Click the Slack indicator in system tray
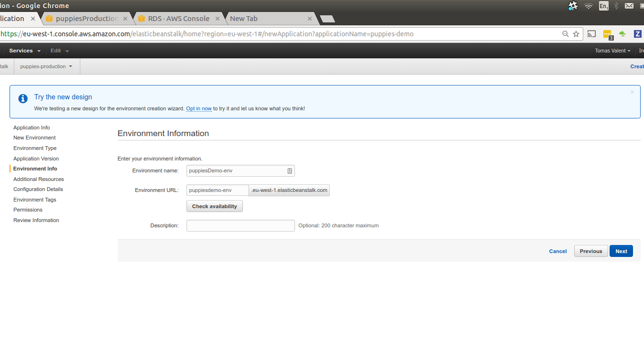Viewport: 644px width, 362px height. 573,6
